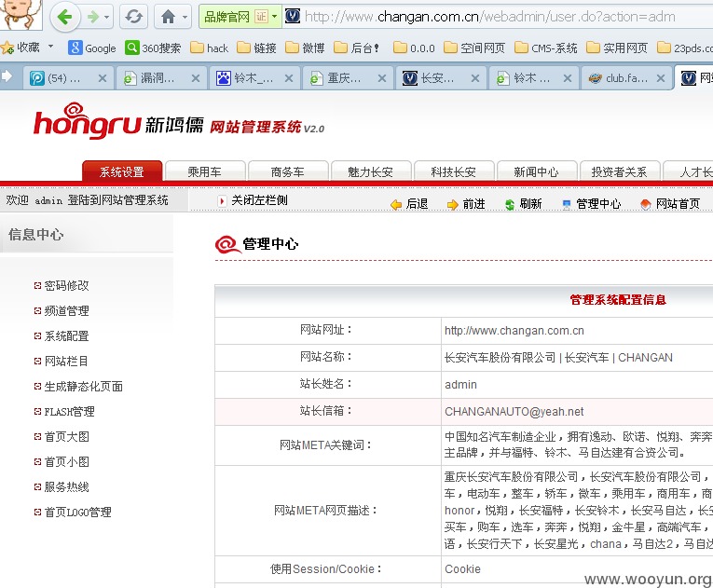Click the admin 站长姓名 value
The image size is (713, 588).
460,385
